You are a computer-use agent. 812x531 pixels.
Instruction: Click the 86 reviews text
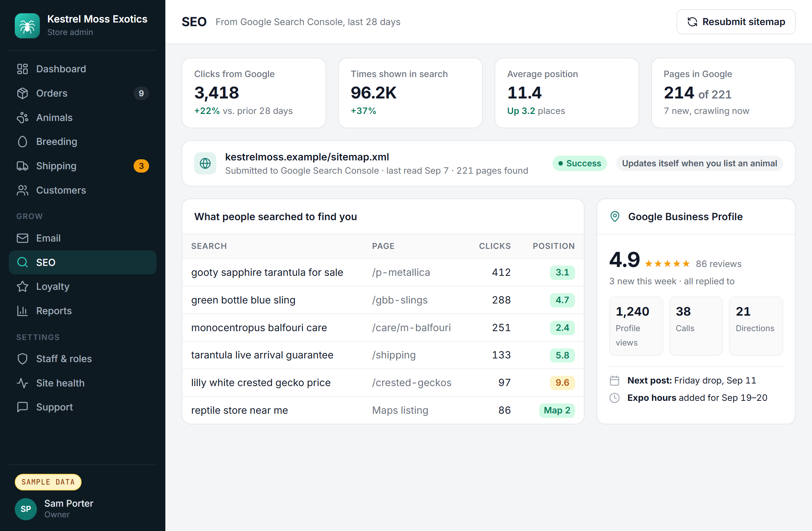(x=719, y=264)
